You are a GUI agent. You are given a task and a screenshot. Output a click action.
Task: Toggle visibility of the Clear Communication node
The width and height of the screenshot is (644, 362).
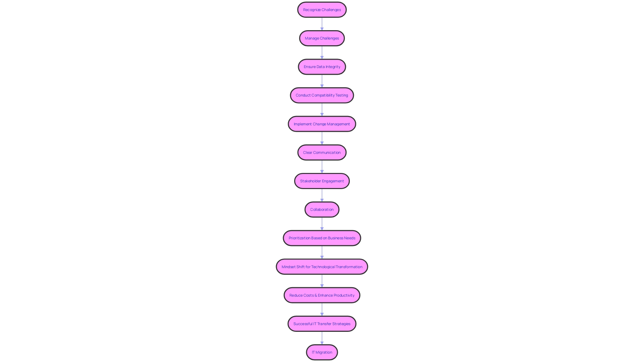point(322,152)
